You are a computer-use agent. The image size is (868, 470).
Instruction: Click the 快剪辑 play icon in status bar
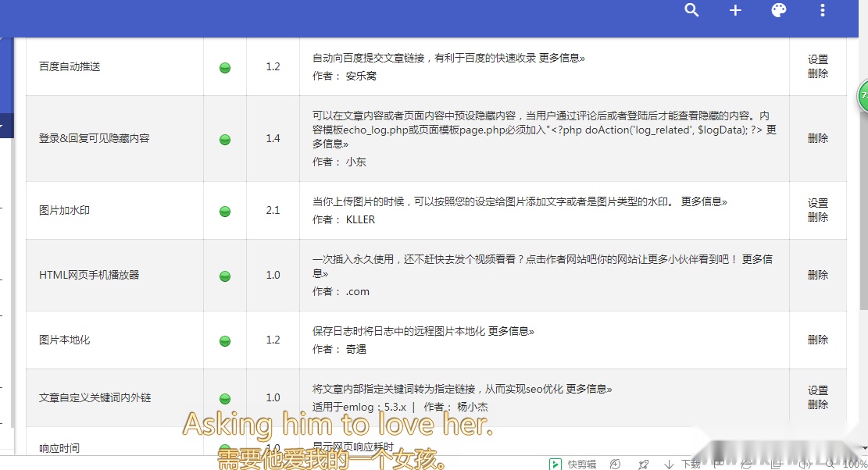click(555, 464)
